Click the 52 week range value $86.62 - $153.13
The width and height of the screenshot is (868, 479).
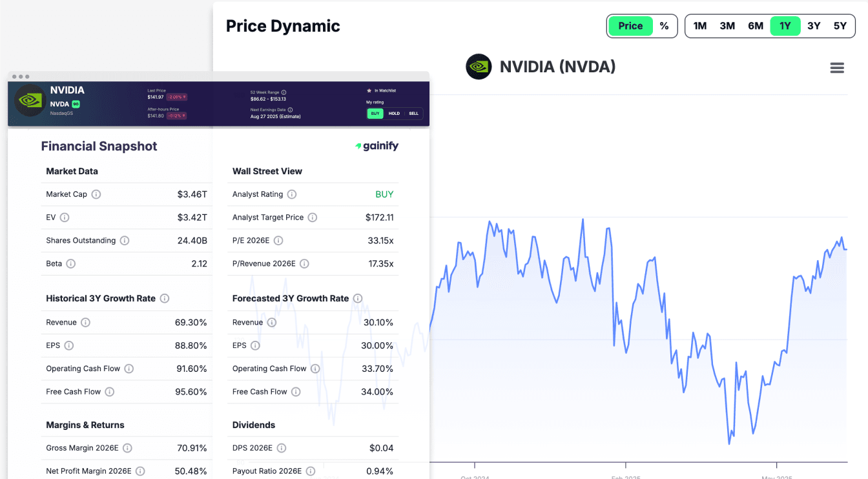[x=268, y=99]
